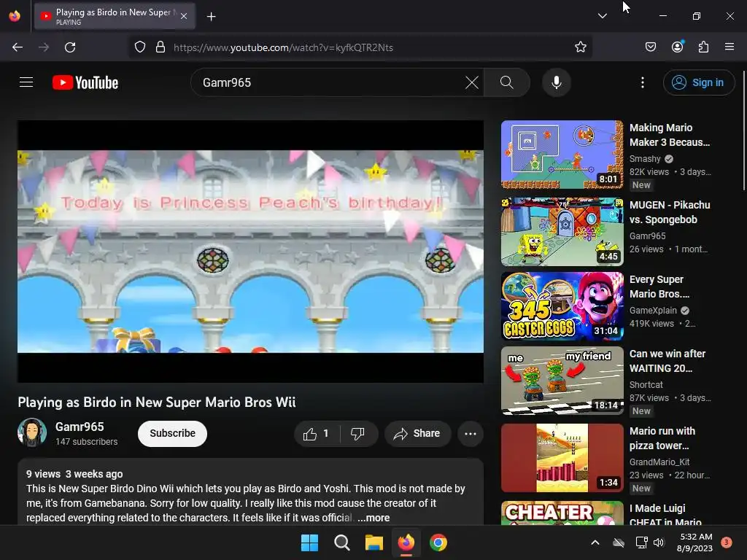747x560 pixels.
Task: Open Smashy channel name in sidebar
Action: 645,158
